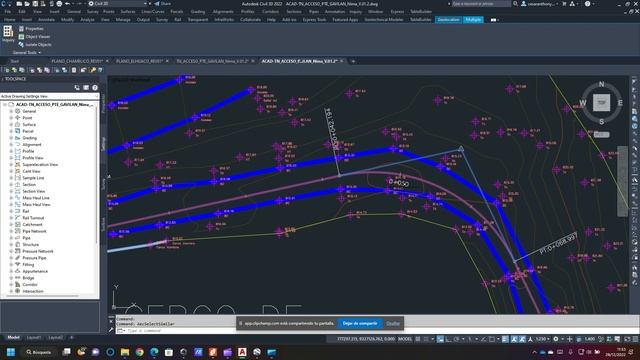The height and width of the screenshot is (360, 640).
Task: Open the File menu
Action: pos(8,12)
